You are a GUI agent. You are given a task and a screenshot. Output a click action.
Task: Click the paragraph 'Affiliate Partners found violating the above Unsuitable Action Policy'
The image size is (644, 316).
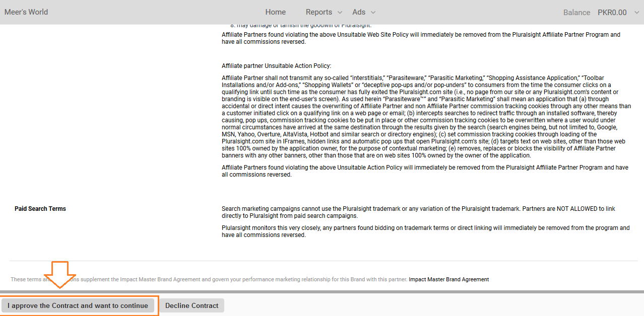coord(425,171)
